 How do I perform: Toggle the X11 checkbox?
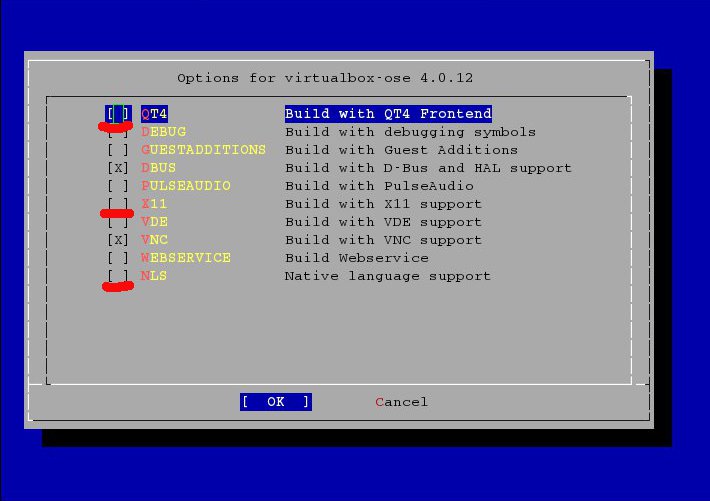coord(118,204)
